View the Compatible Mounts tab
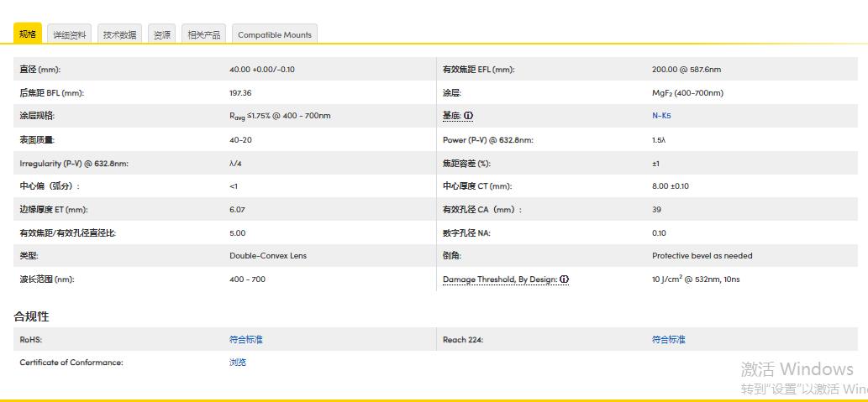 click(274, 35)
